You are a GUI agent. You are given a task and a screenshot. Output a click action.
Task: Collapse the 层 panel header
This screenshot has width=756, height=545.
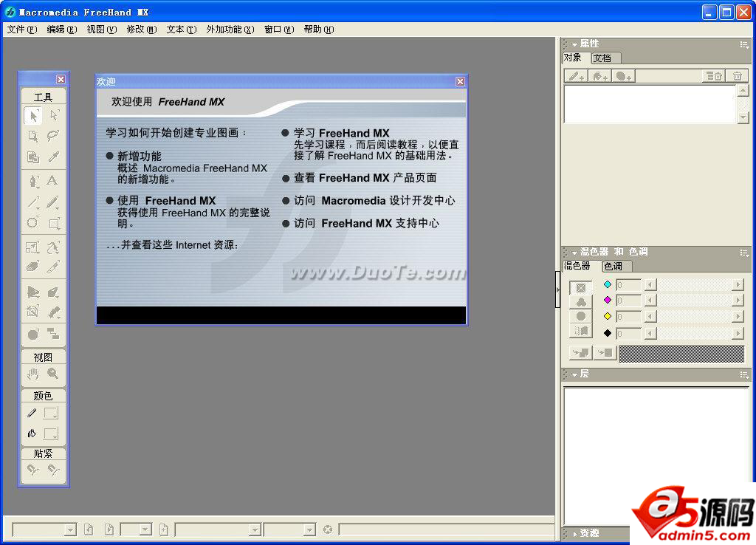[x=574, y=374]
